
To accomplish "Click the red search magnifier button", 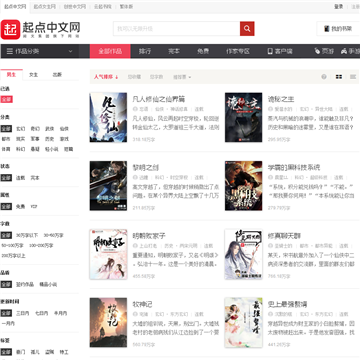I will click(247, 29).
